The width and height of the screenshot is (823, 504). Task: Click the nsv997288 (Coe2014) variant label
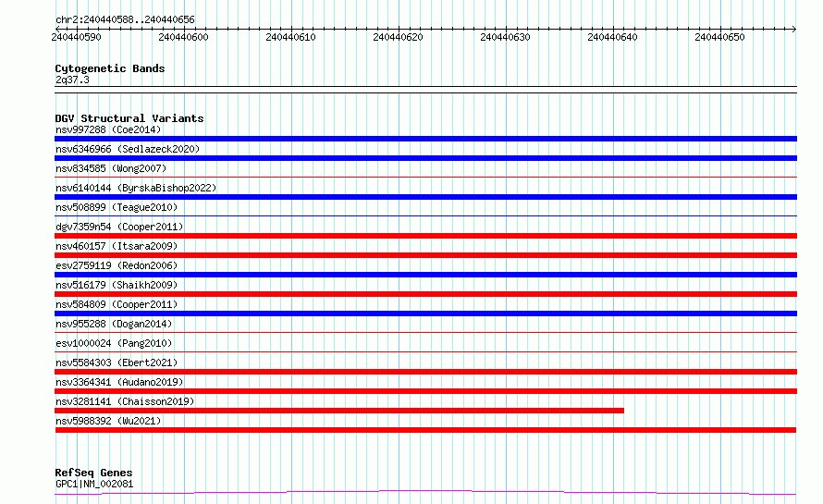click(108, 129)
